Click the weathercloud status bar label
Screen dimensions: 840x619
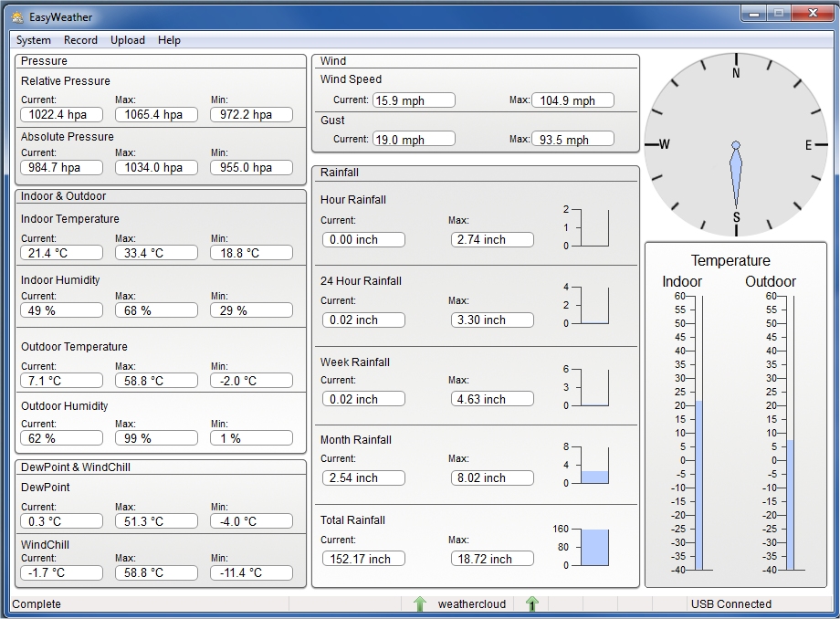(471, 603)
